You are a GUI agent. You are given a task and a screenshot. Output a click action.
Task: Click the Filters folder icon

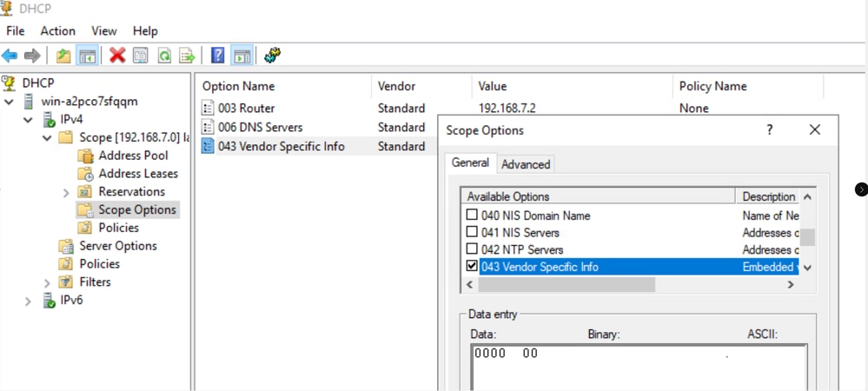point(66,282)
